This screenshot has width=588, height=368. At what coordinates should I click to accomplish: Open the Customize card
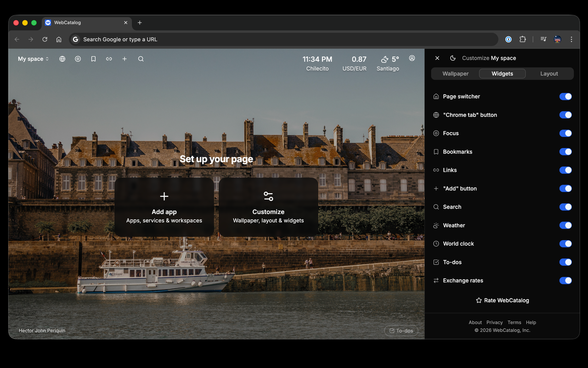point(268,207)
